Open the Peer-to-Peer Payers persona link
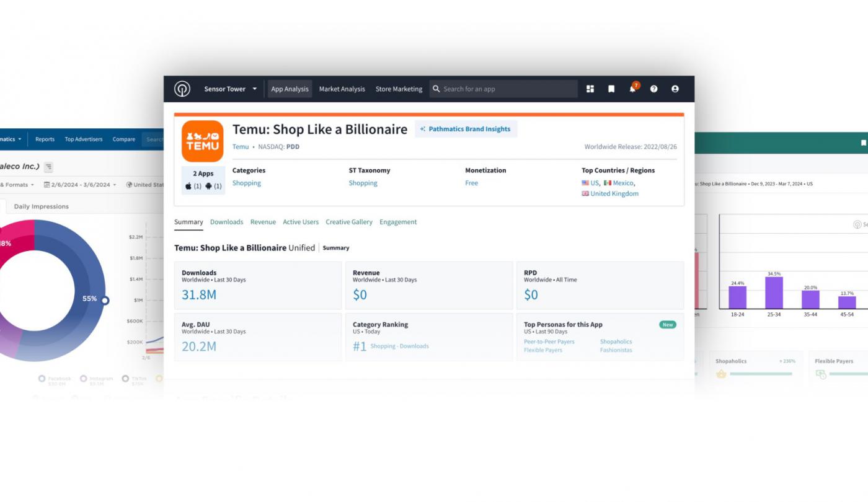 tap(549, 341)
